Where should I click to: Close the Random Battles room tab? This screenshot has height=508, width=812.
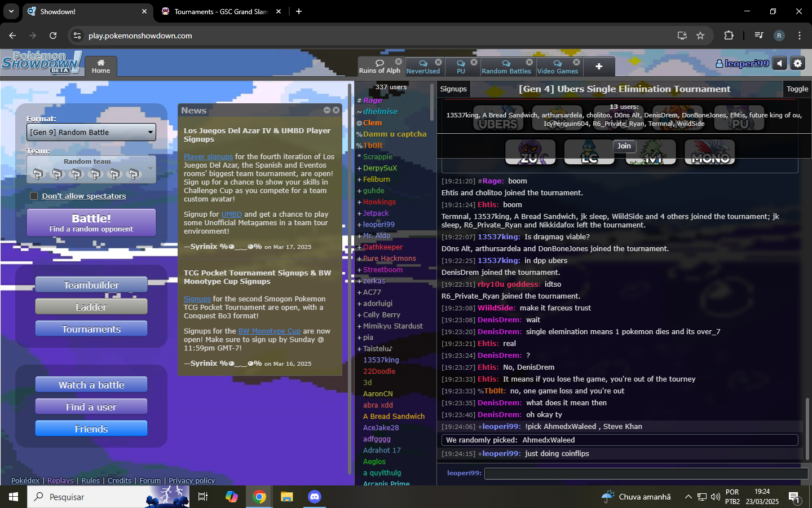[x=529, y=62]
